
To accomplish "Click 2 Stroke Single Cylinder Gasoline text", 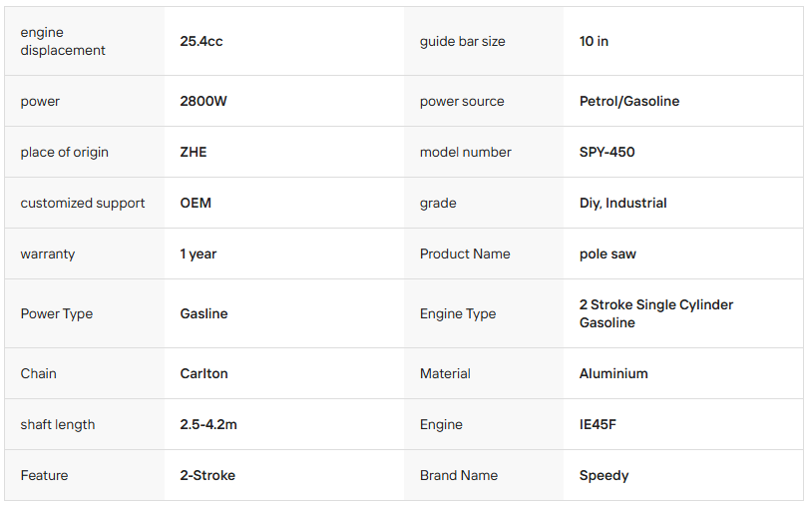I will point(655,313).
